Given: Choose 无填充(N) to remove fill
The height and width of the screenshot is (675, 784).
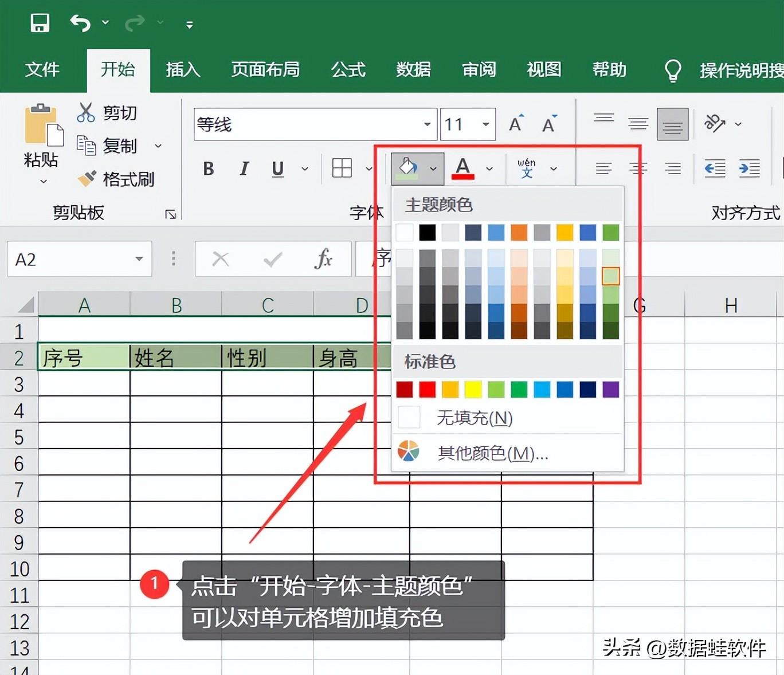Looking at the screenshot, I should (474, 418).
